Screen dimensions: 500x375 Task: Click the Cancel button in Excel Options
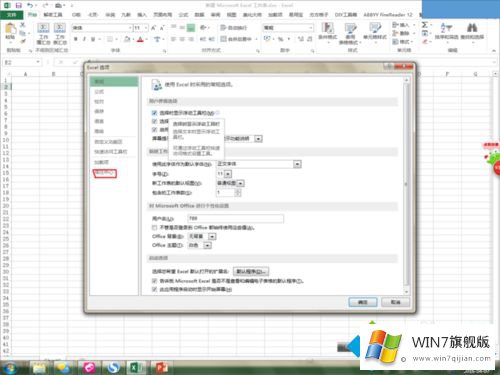[x=395, y=302]
